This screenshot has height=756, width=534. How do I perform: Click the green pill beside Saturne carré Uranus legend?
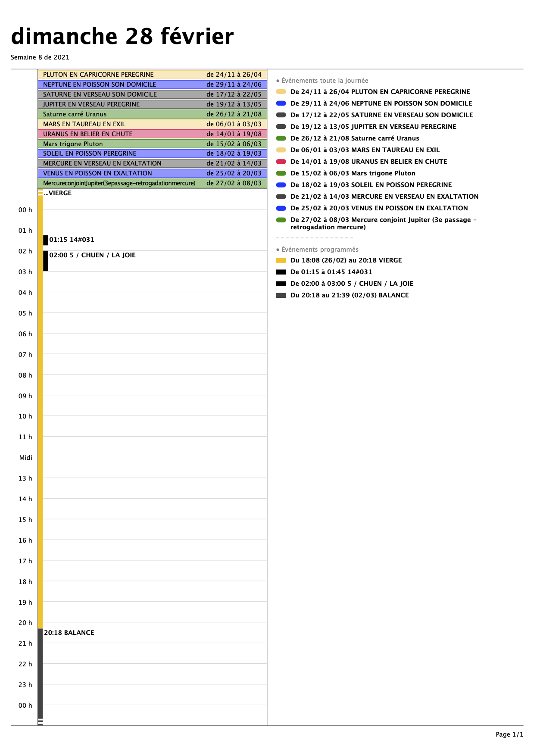pyautogui.click(x=281, y=138)
